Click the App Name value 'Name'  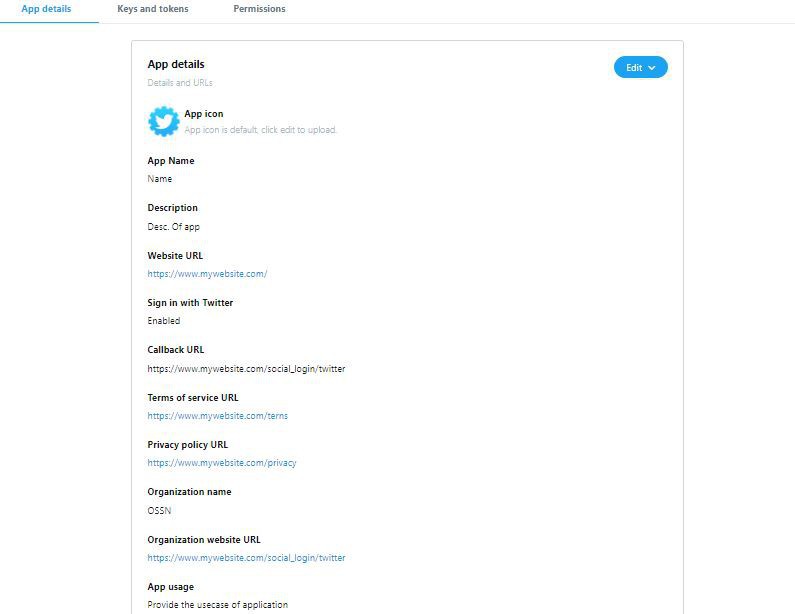click(x=160, y=179)
